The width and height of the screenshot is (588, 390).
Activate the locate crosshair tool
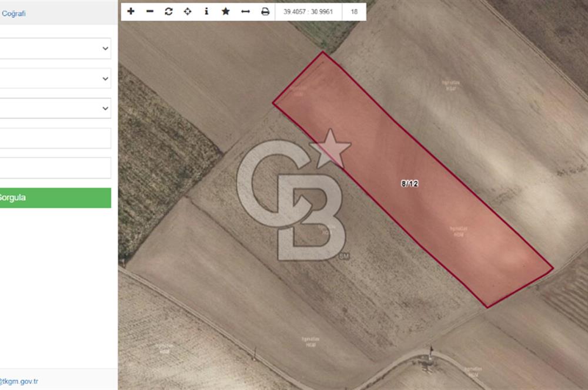[188, 11]
